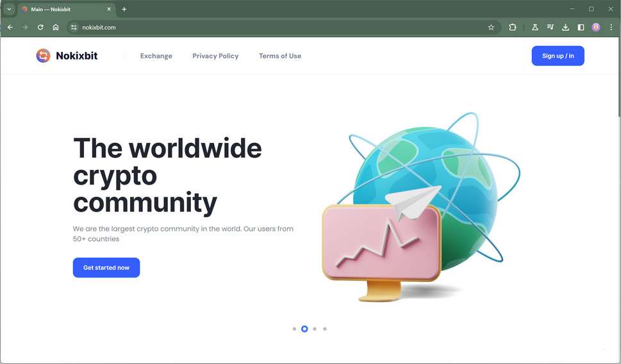Click the Nokixbit logo icon

(43, 56)
